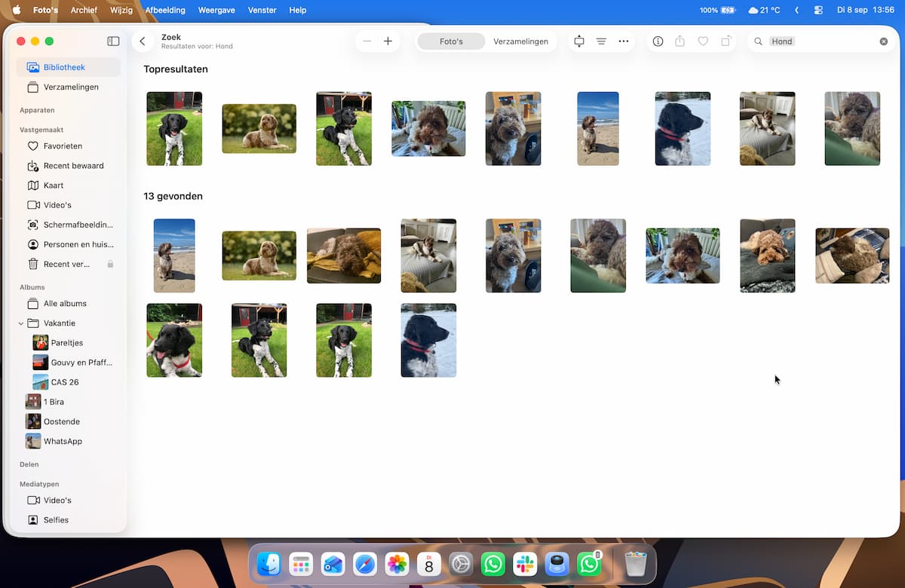
Task: Switch to Verzamelingen segment in toolbar
Action: pos(520,41)
